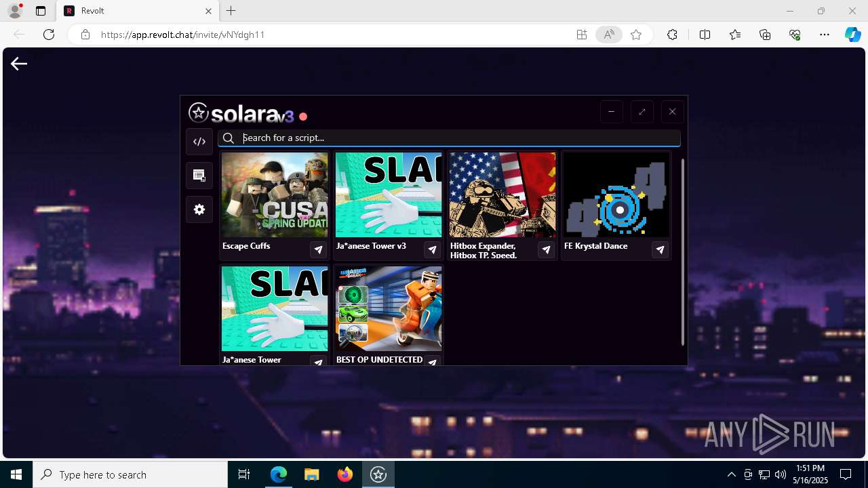
Task: Select the FE Krystal Dance title text
Action: (596, 246)
